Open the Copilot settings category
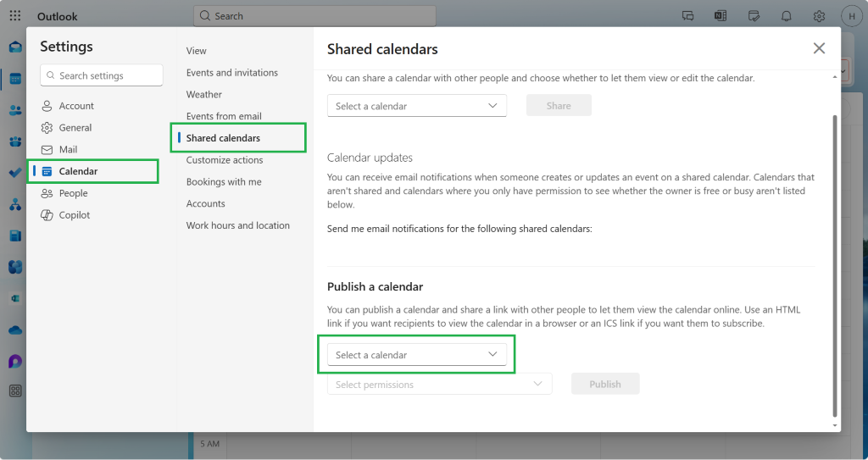 pyautogui.click(x=75, y=215)
